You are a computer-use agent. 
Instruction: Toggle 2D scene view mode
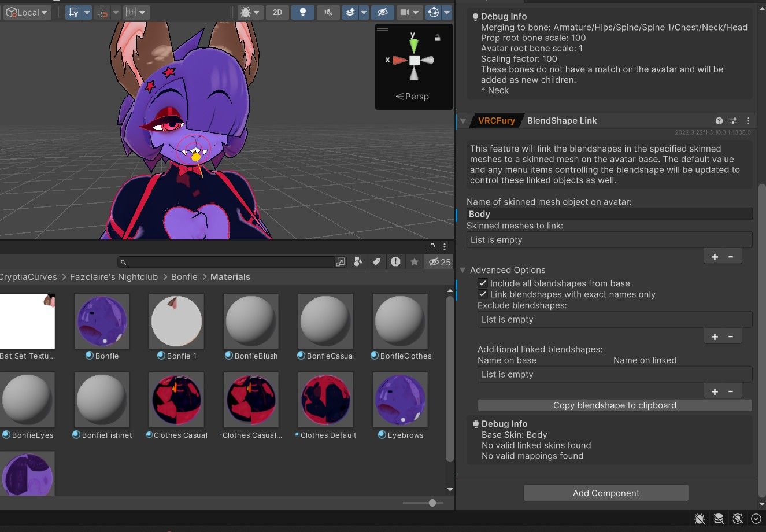click(x=277, y=12)
